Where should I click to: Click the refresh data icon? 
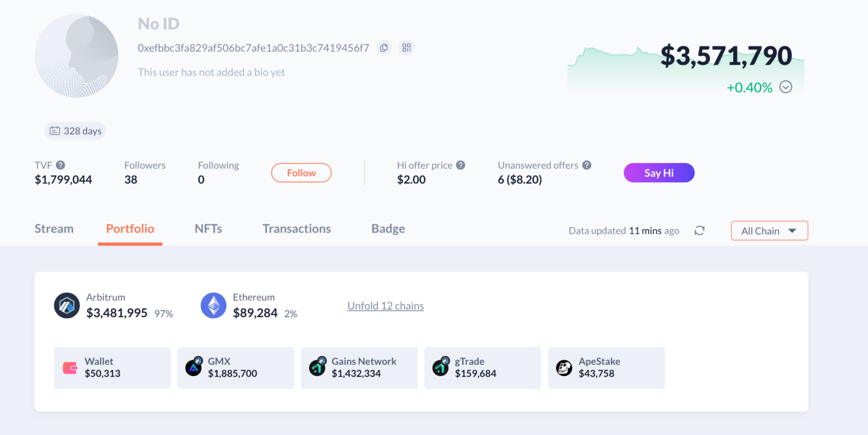[x=700, y=230]
